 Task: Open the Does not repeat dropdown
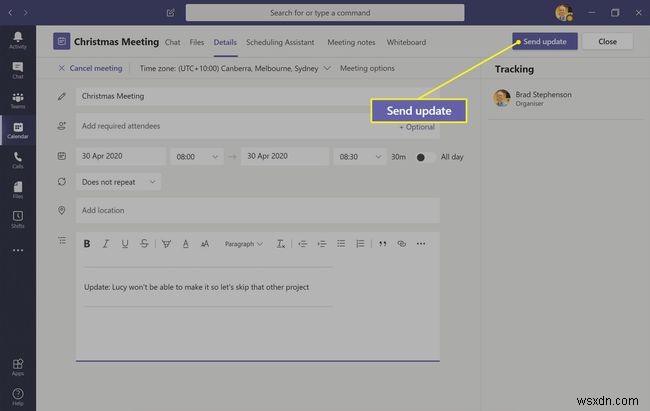tap(119, 182)
